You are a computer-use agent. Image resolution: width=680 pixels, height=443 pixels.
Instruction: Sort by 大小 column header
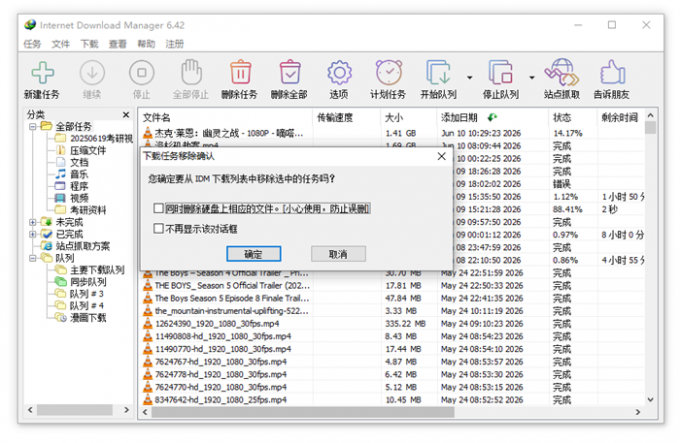[x=409, y=117]
